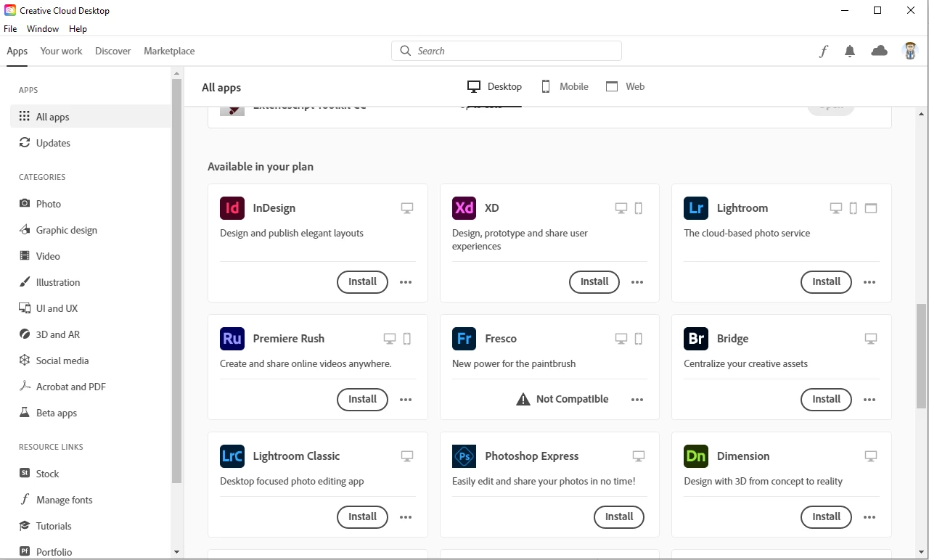Screen dimensions: 929x560
Task: Filter by Photo category
Action: [91, 204]
